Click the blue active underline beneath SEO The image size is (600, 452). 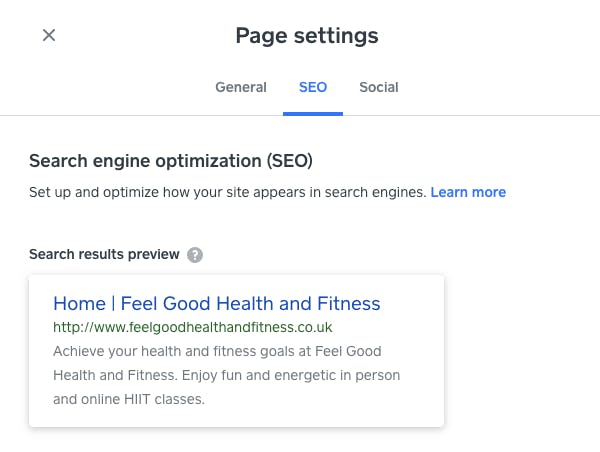point(313,114)
